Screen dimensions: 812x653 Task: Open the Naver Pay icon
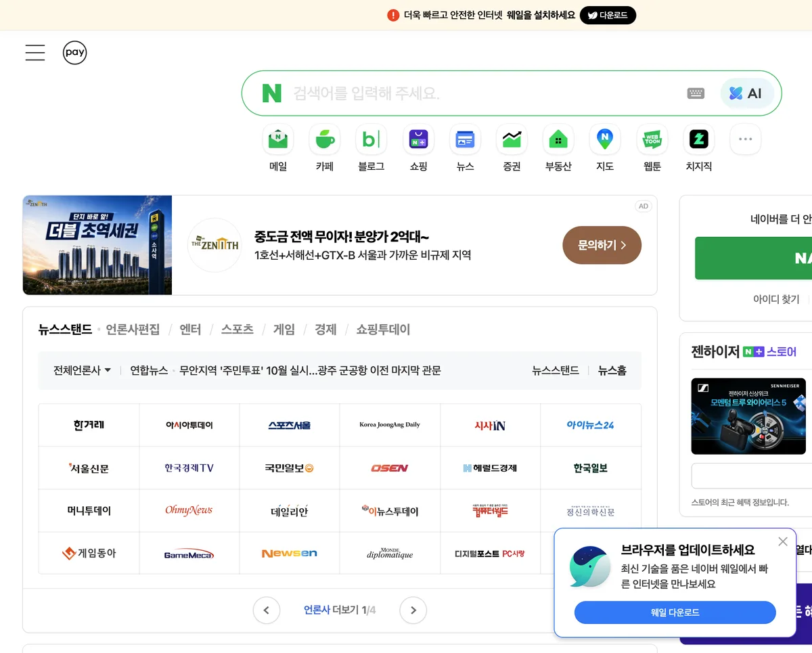coord(74,53)
